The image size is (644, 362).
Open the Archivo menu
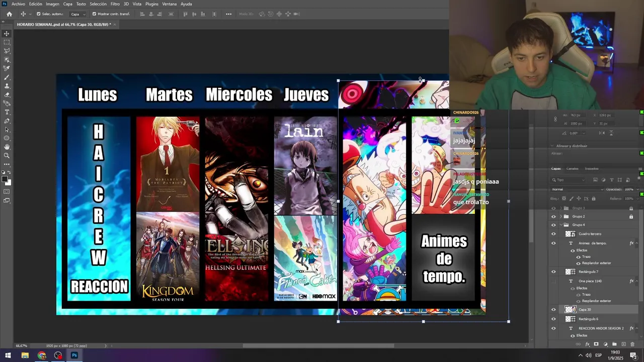click(18, 4)
